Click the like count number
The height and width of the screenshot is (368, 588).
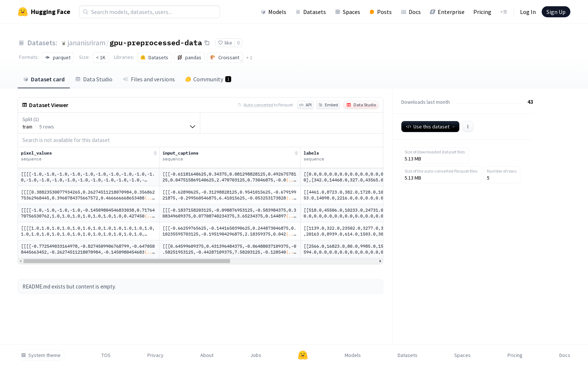239,43
